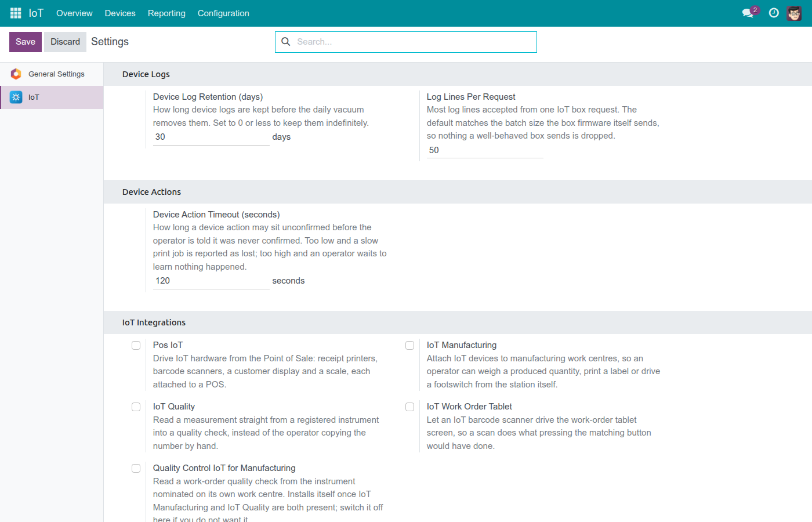This screenshot has height=522, width=812.
Task: Click Quality Control IoT for Manufacturing label
Action: [224, 468]
